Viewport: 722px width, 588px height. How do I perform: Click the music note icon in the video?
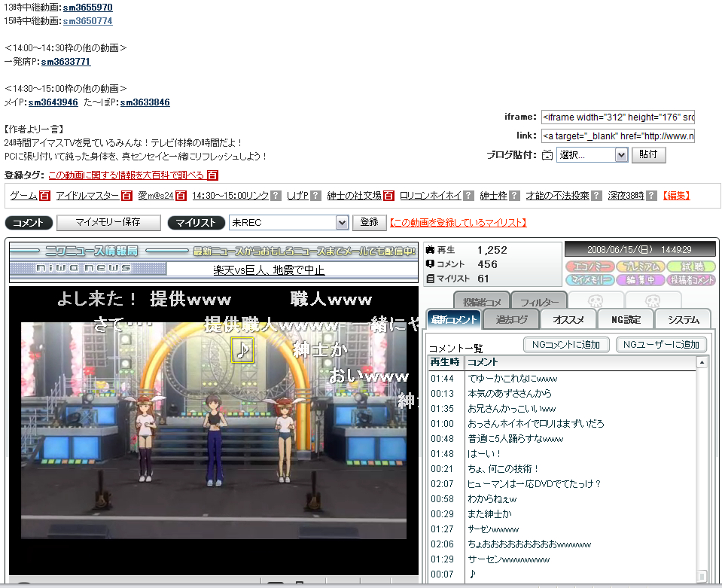coord(242,349)
